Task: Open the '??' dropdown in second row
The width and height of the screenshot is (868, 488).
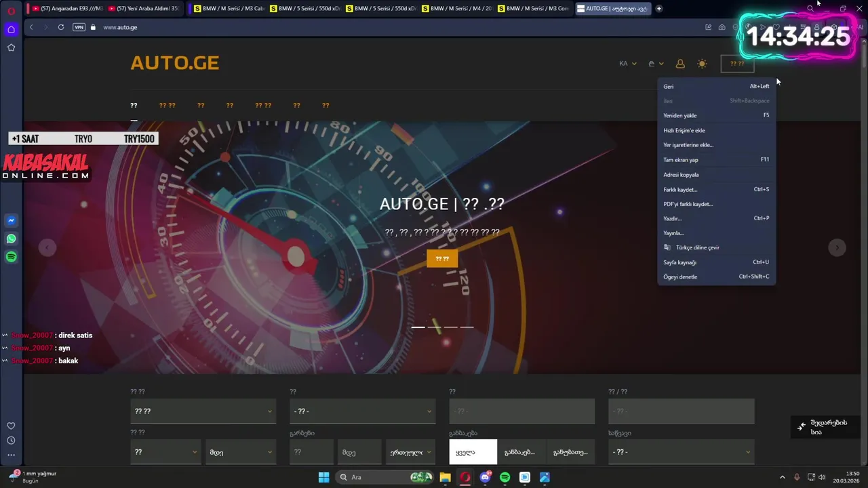Action: (x=165, y=452)
